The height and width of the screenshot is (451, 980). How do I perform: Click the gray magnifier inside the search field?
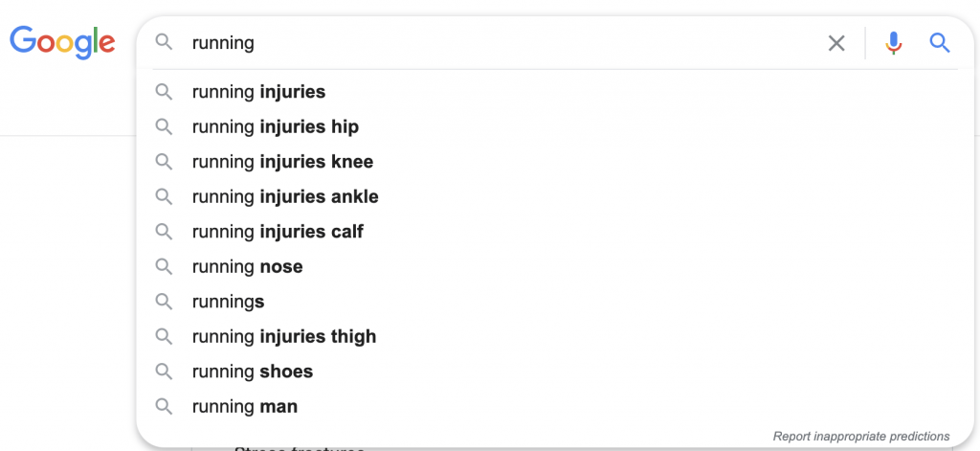(x=164, y=42)
